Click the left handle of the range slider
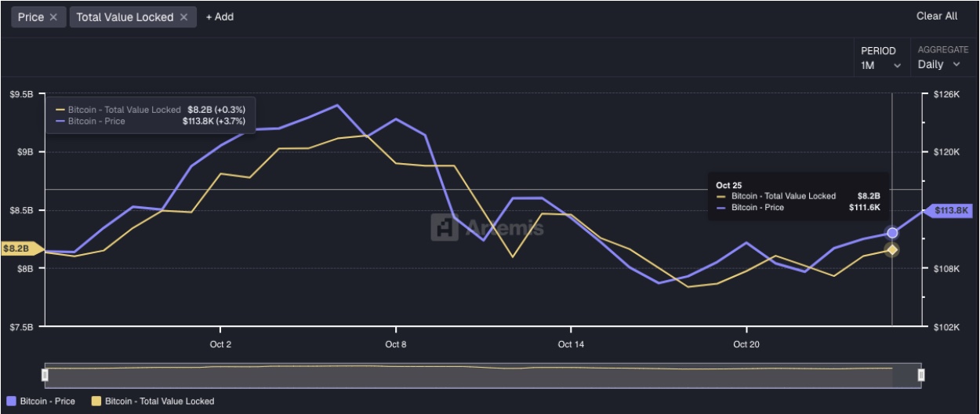The width and height of the screenshot is (980, 414). [x=45, y=376]
